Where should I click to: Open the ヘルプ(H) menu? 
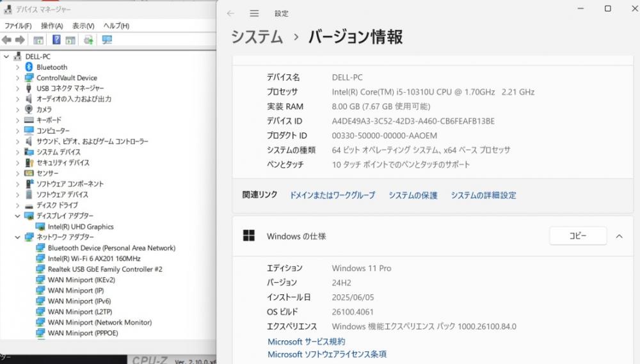point(116,26)
